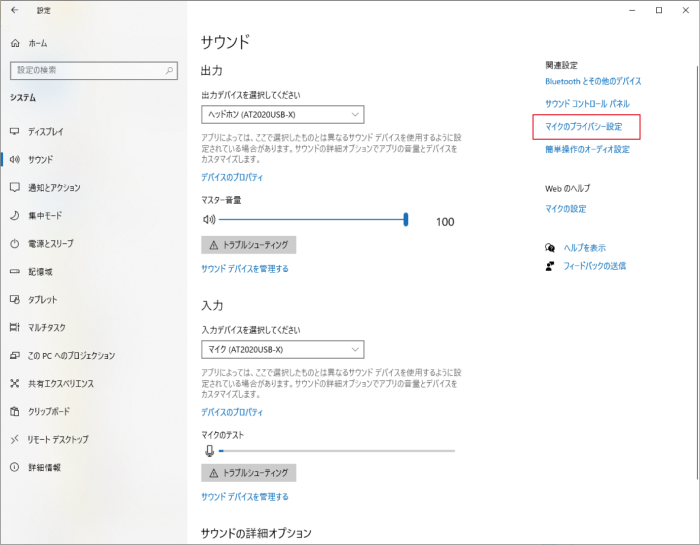Open サウンド コントロール パネル link
This screenshot has height=545, width=700.
pos(587,104)
